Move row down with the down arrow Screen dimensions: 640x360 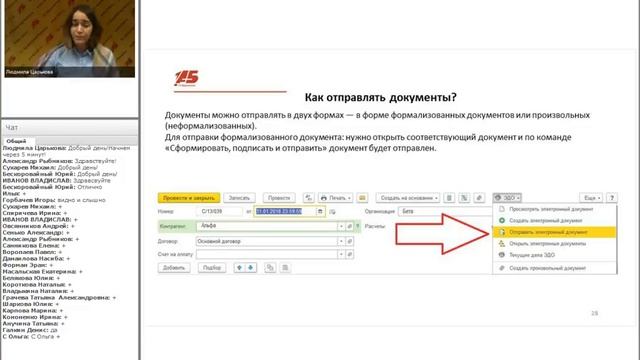click(x=251, y=268)
